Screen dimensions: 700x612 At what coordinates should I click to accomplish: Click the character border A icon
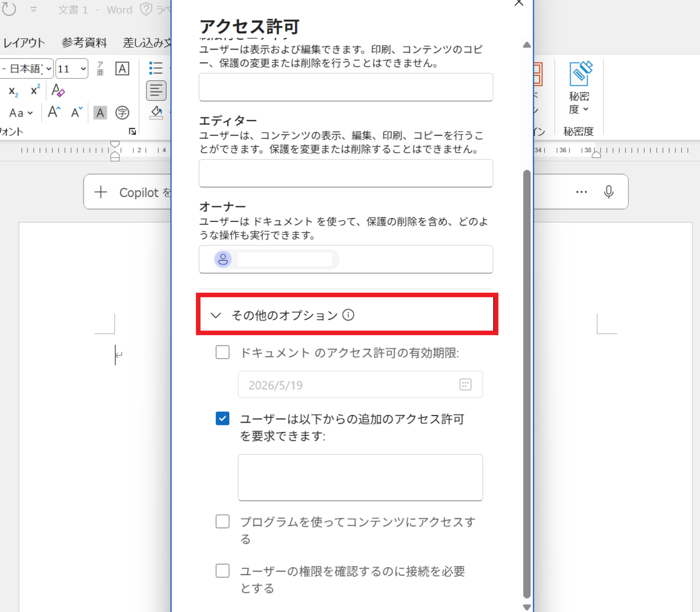coord(122,69)
